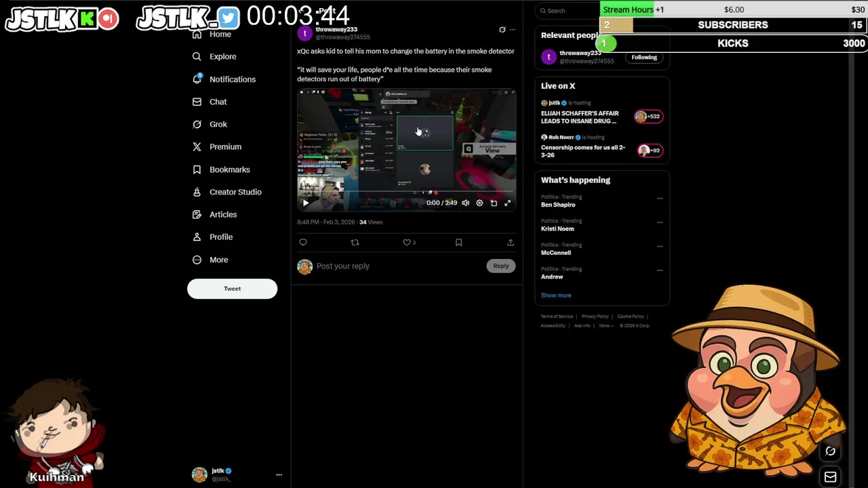The height and width of the screenshot is (488, 868).
Task: Click the Reply button
Action: [x=501, y=266]
